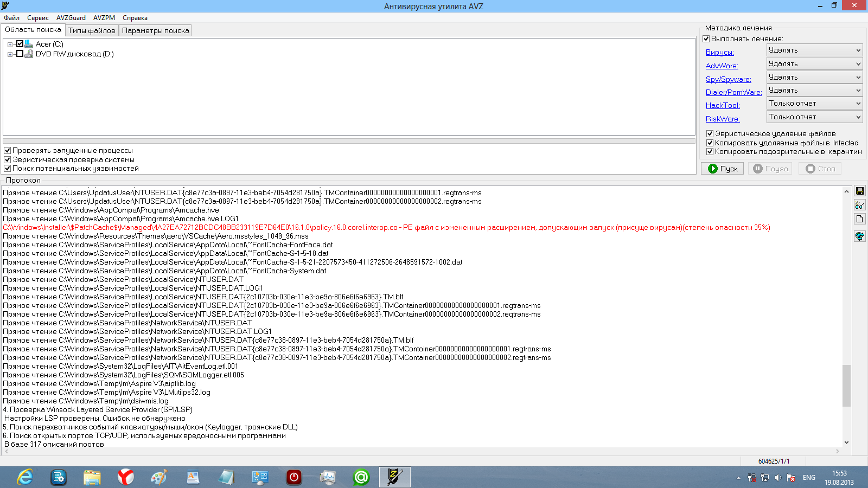This screenshot has width=868, height=488.
Task: Click the blank page icon beside the protocol
Action: (860, 219)
